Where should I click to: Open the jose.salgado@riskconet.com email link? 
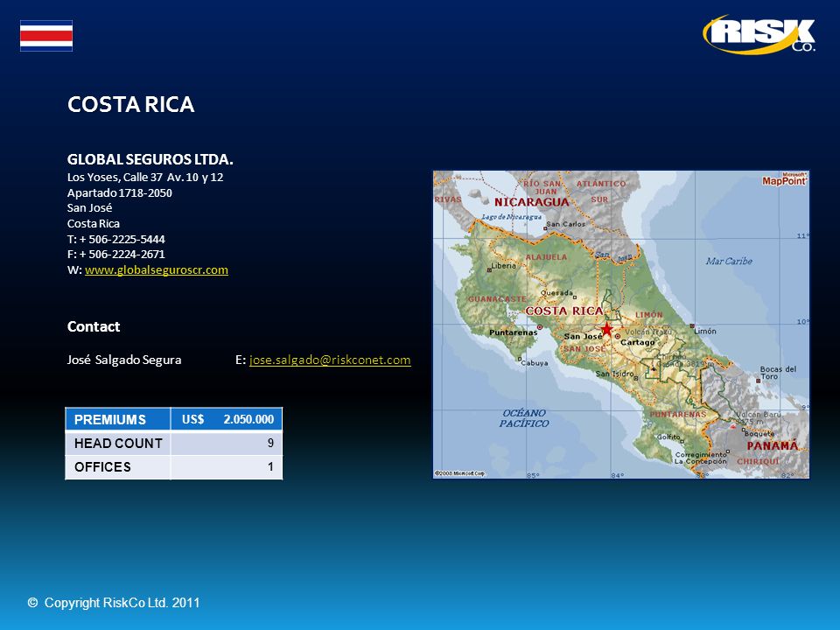tap(330, 360)
